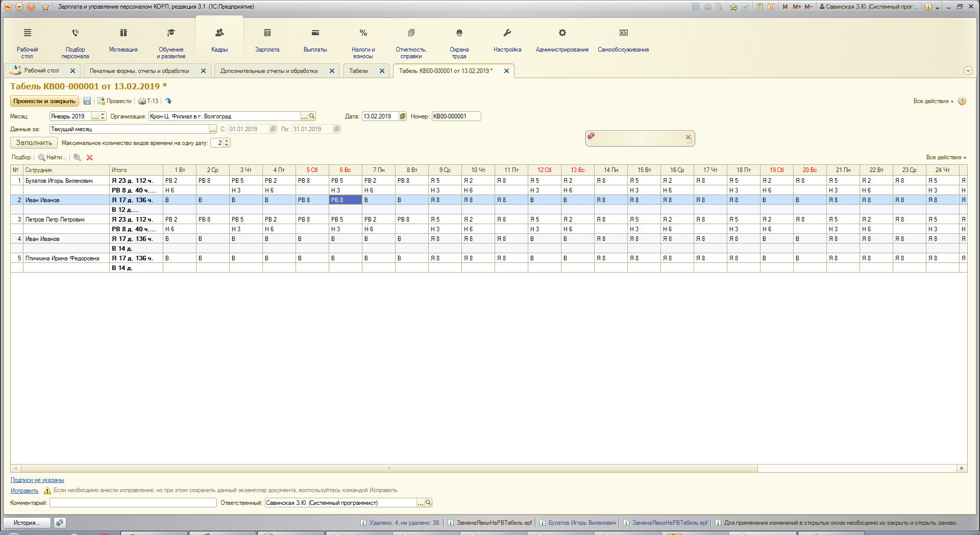Screen dimensions: 980x535
Task: Click the ellipsis selector for Данные за field
Action: click(x=213, y=129)
